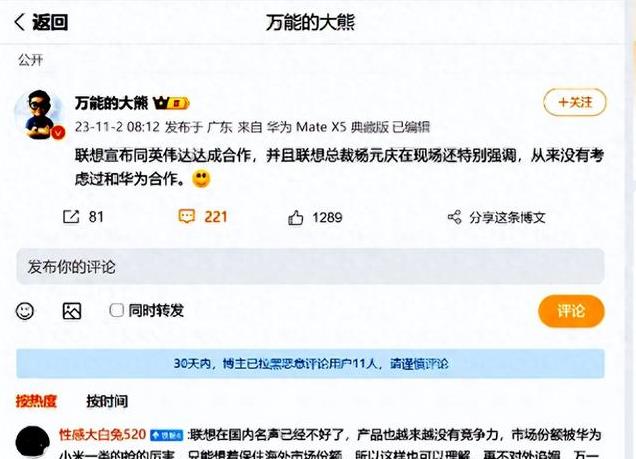636x459 pixels.
Task: Click the repost icon showing 81
Action: pos(71,217)
